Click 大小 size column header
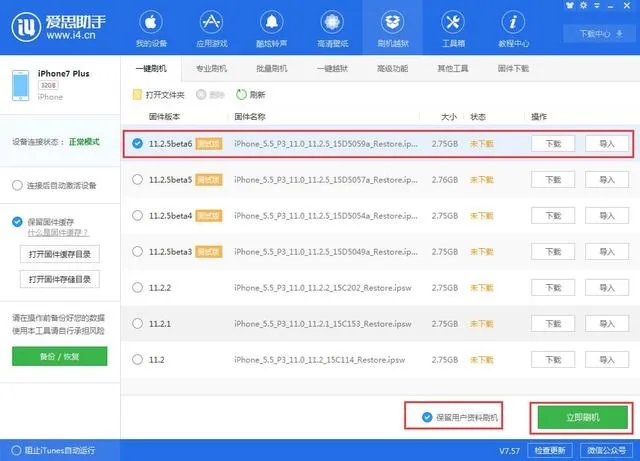Viewport: 640px width, 461px height. click(449, 117)
